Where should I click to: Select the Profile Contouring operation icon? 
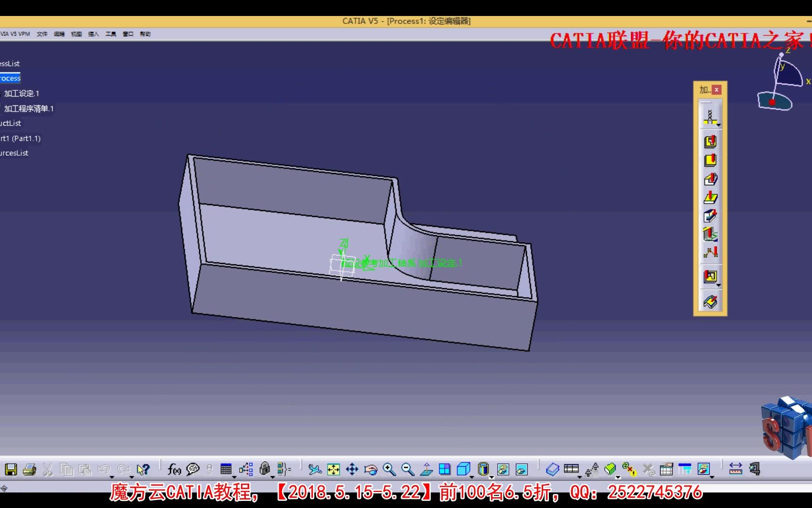point(710,179)
